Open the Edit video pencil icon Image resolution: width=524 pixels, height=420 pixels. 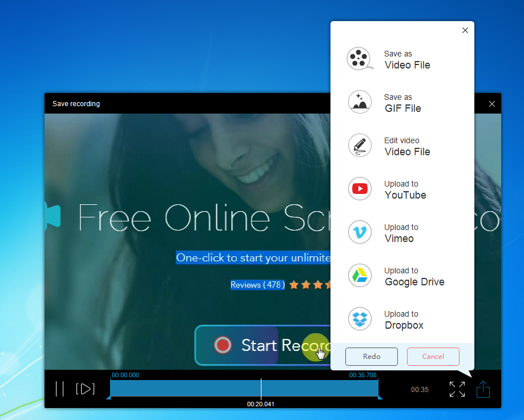[360, 146]
